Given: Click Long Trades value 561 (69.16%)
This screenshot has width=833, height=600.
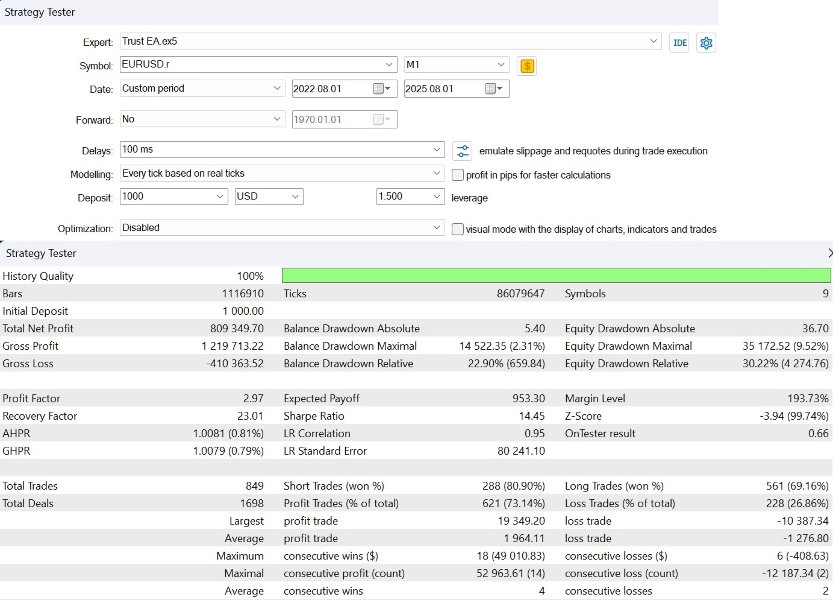Looking at the screenshot, I should (x=797, y=486).
